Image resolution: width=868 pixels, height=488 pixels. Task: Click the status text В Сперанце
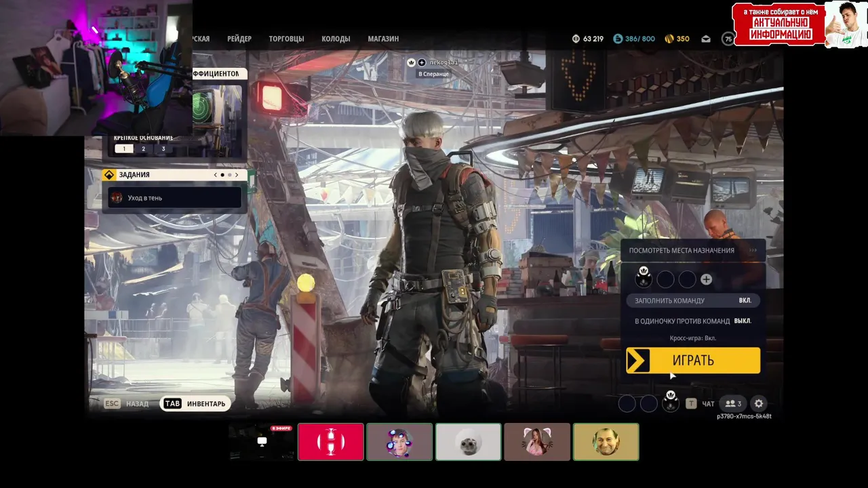pos(433,74)
